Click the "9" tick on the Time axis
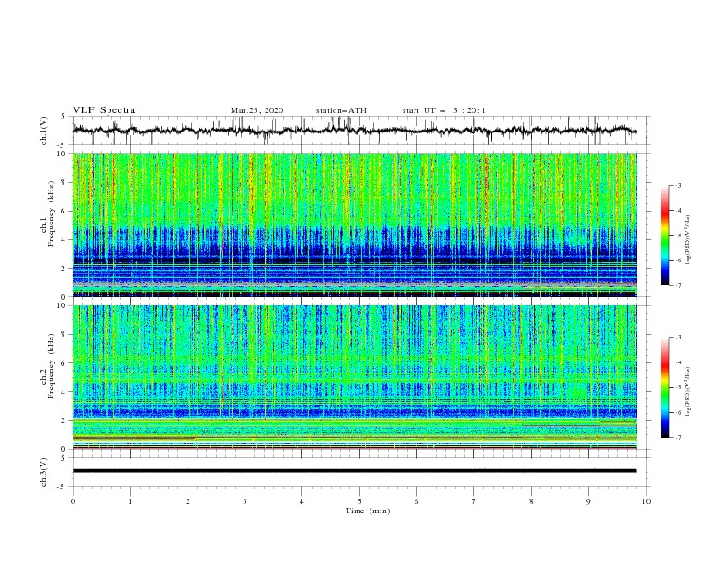The width and height of the screenshot is (728, 563). point(588,501)
